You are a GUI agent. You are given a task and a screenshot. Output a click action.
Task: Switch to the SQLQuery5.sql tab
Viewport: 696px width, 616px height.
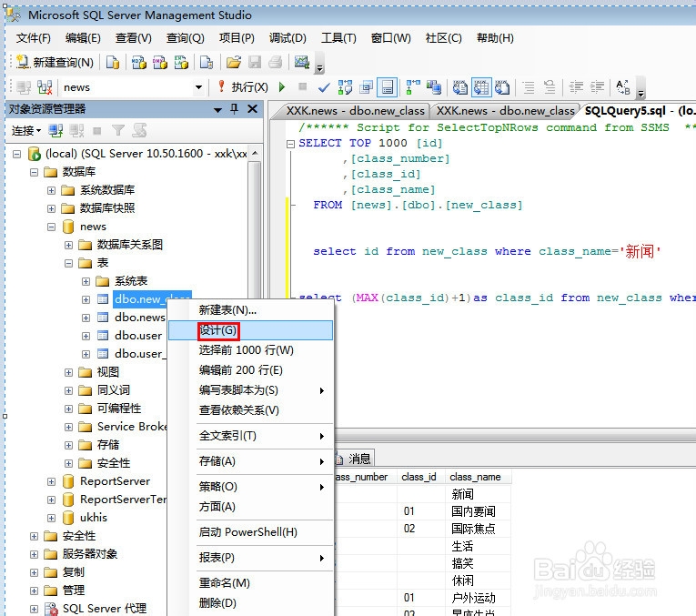(639, 111)
